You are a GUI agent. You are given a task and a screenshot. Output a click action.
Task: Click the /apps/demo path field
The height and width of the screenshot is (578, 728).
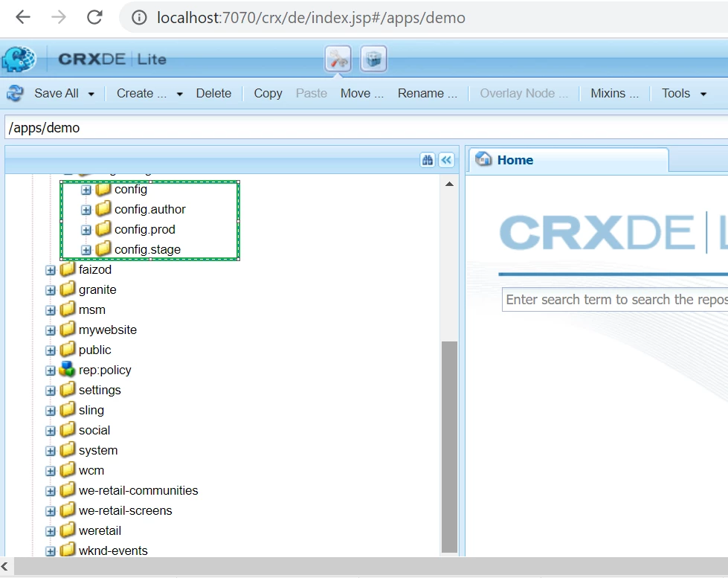367,128
